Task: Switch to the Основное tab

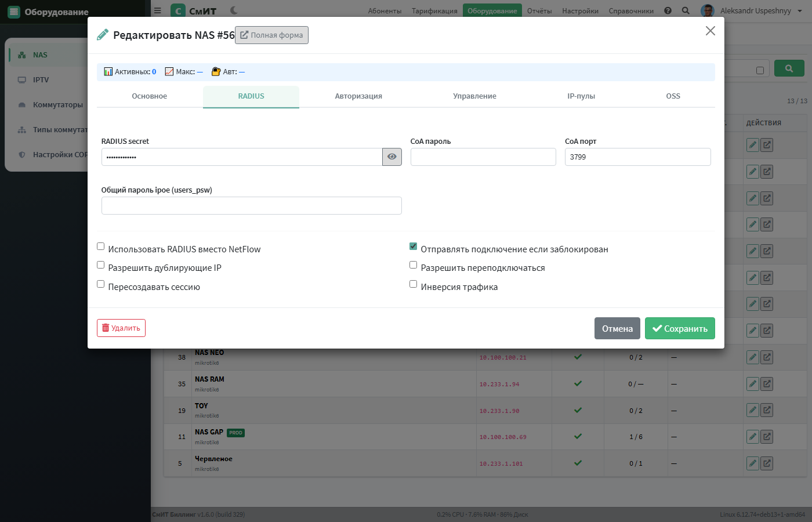Action: [150, 96]
